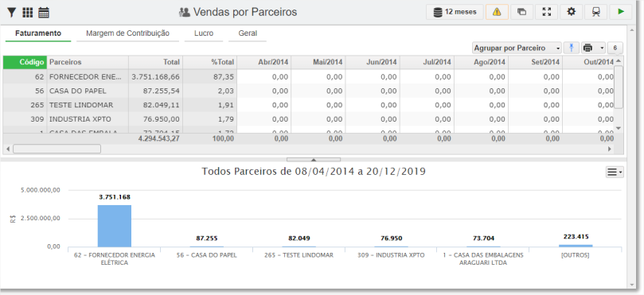Open the calendar icon
The image size is (644, 295).
[x=44, y=13]
